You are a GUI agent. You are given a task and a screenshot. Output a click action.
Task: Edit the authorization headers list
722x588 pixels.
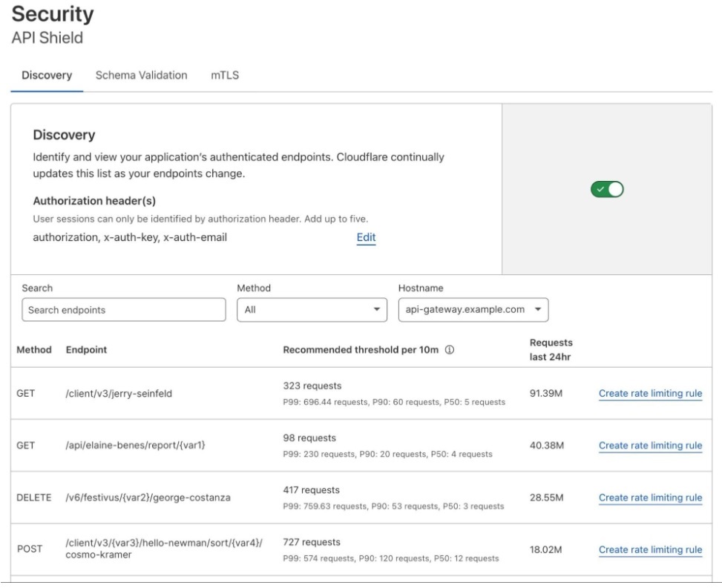[x=365, y=237]
